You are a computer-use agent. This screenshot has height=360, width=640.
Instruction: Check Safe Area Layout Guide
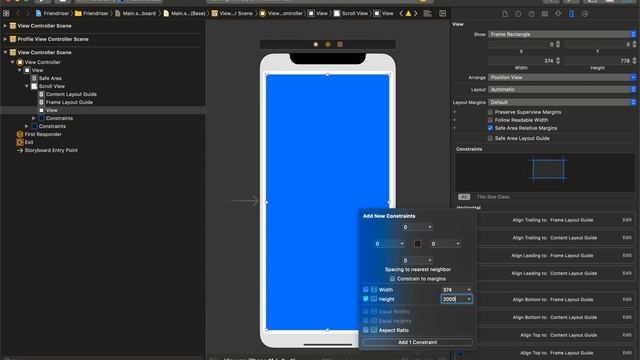coord(490,138)
